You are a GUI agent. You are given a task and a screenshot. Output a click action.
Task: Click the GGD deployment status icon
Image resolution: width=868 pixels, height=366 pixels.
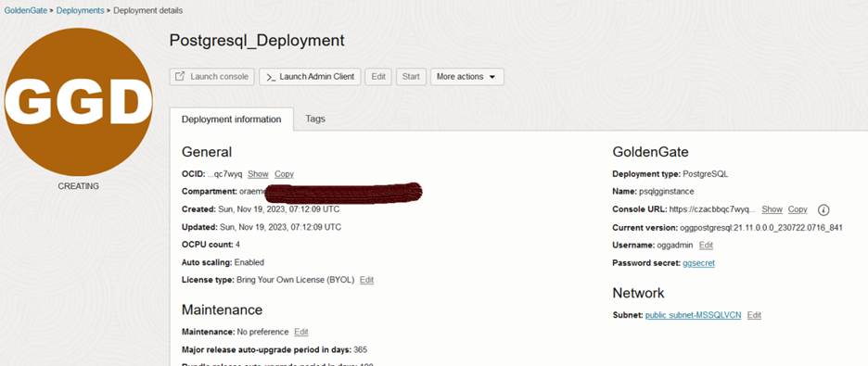[78, 102]
